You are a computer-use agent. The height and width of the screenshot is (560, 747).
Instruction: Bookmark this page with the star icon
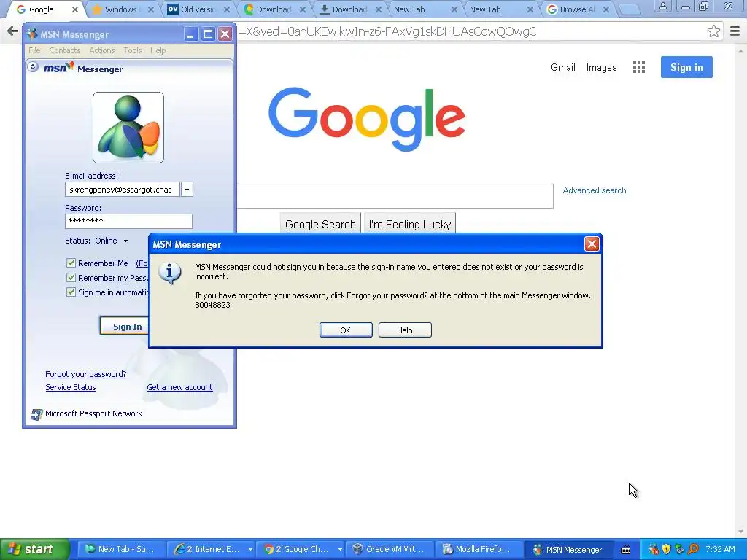[x=713, y=31]
